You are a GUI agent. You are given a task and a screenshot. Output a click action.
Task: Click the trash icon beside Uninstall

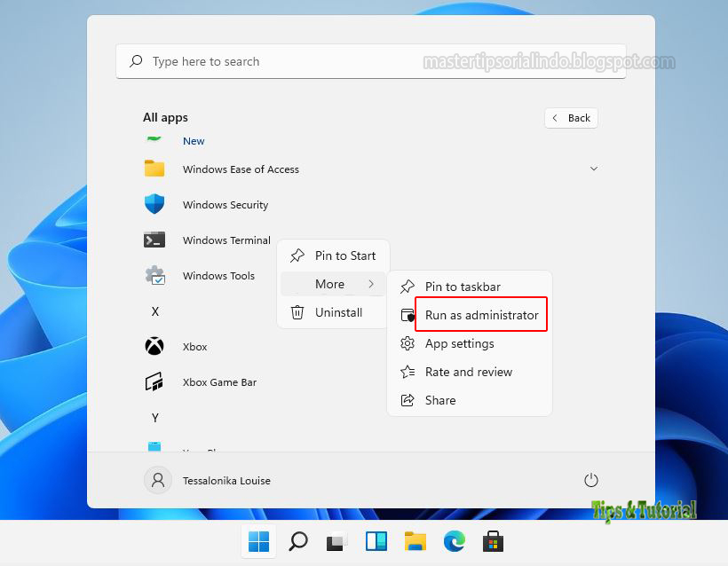(x=297, y=312)
